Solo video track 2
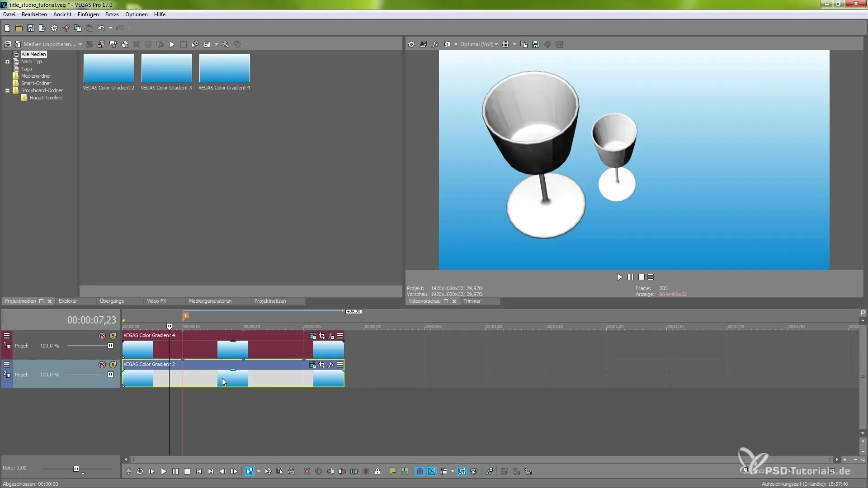The width and height of the screenshot is (868, 488). 113,365
